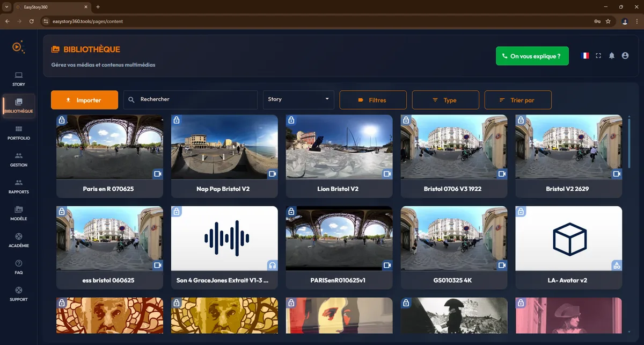Click the library vertical scrollbar
The height and width of the screenshot is (345, 644).
coord(630,142)
